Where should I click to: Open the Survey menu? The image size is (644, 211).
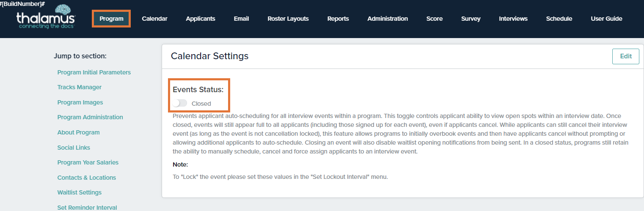pyautogui.click(x=471, y=19)
